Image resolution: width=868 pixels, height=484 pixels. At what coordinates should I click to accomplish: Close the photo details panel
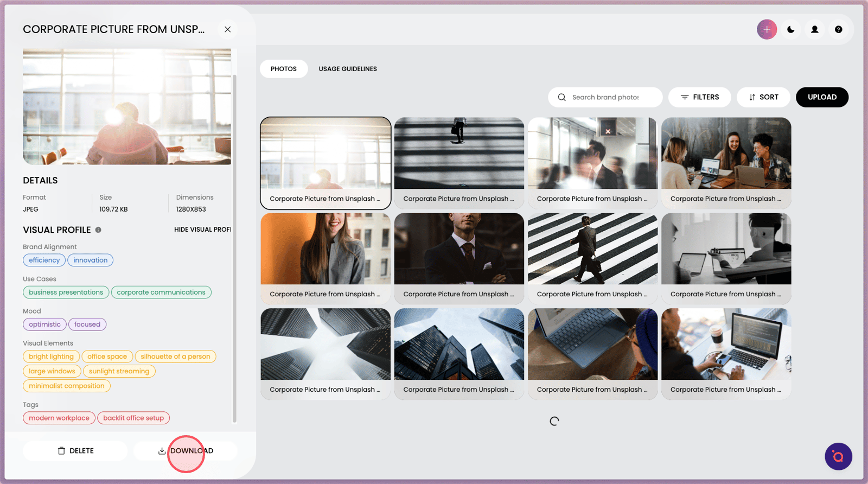tap(227, 29)
